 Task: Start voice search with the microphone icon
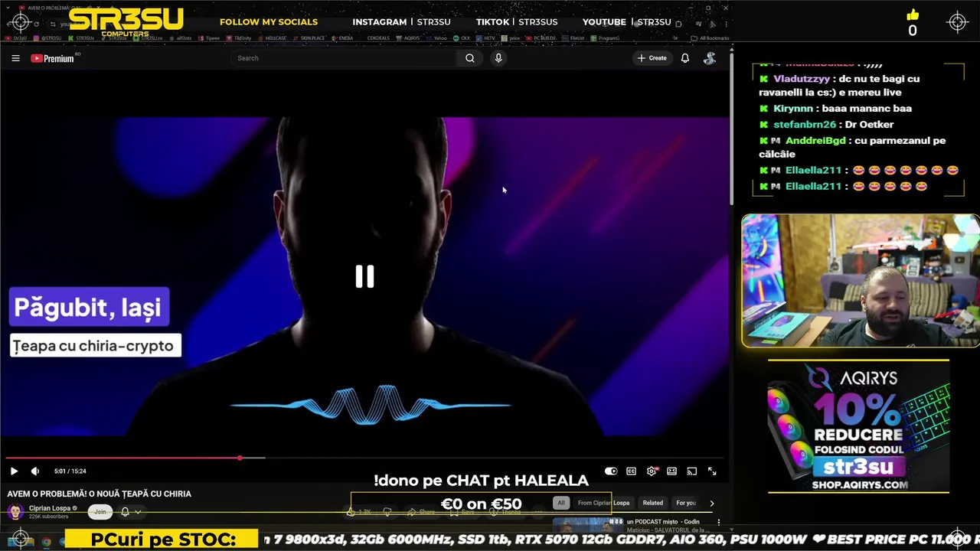tap(498, 58)
